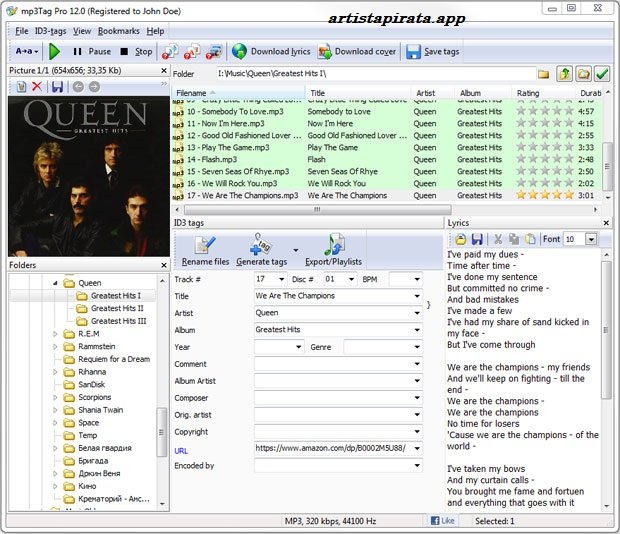Open the Disc # dropdown

coord(351,279)
